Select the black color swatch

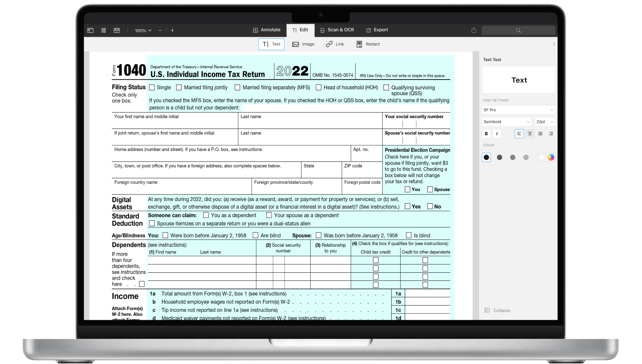pyautogui.click(x=486, y=157)
